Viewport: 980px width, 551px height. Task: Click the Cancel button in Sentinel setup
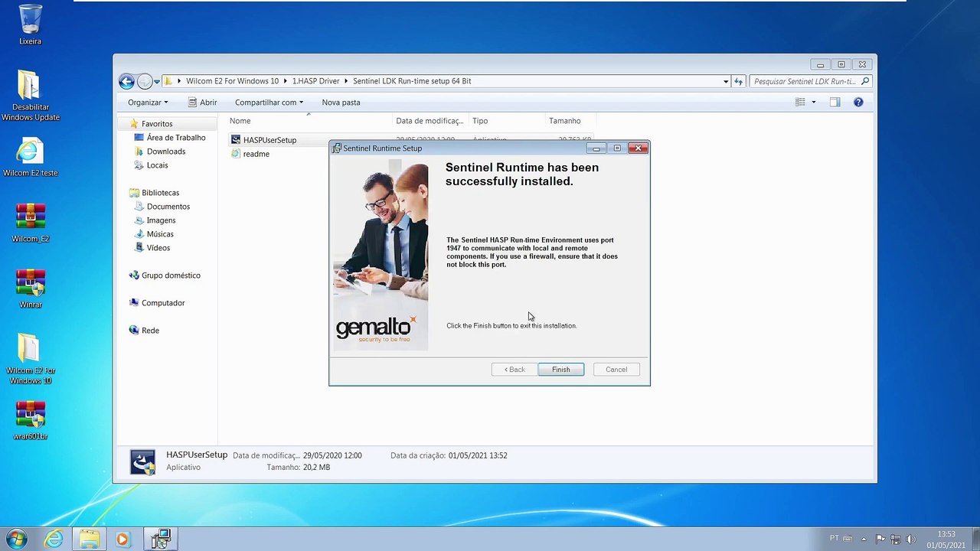point(616,370)
